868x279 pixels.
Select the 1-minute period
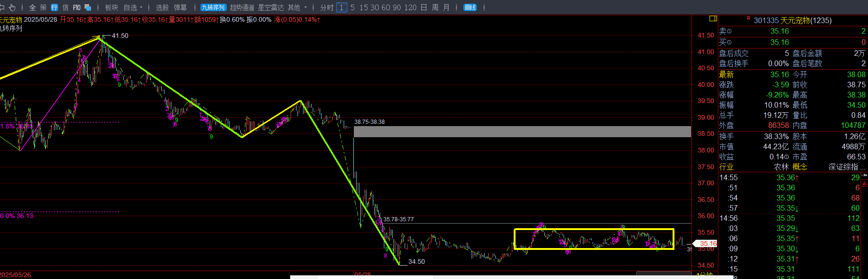click(341, 7)
